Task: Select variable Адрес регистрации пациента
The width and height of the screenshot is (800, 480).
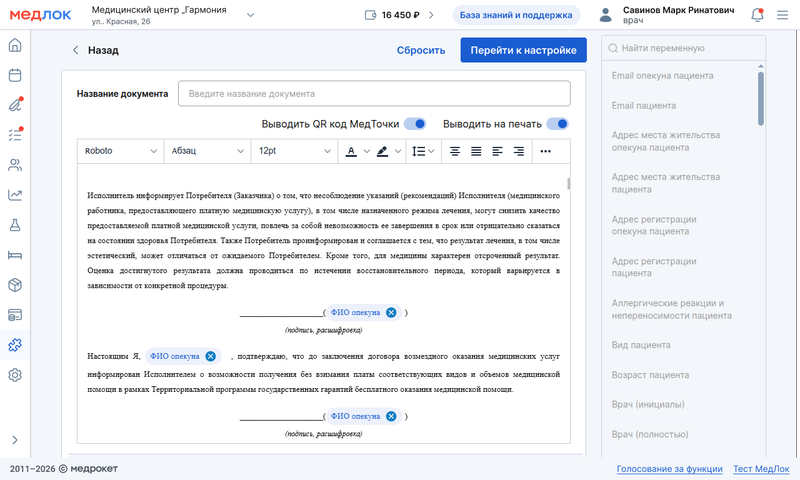Action: point(654,267)
